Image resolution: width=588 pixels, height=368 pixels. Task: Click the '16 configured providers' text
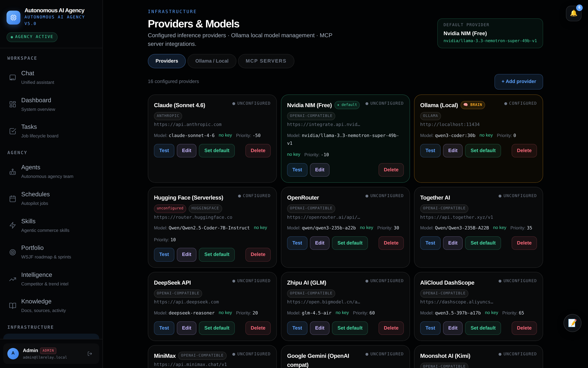[173, 82]
